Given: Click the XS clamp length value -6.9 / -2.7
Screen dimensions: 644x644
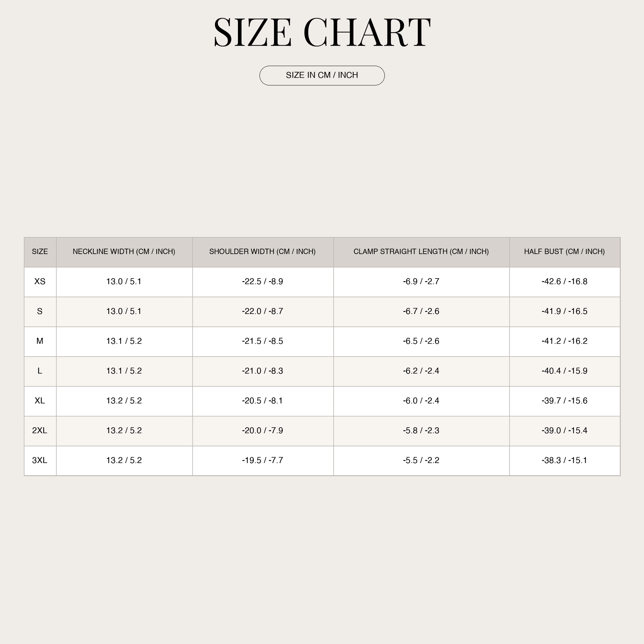Looking at the screenshot, I should pos(421,282).
